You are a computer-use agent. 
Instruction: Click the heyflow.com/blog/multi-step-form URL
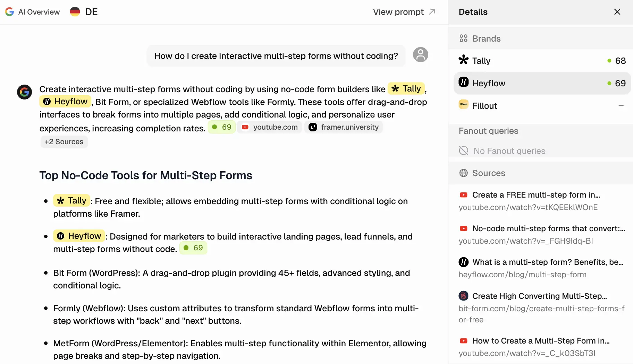523,275
